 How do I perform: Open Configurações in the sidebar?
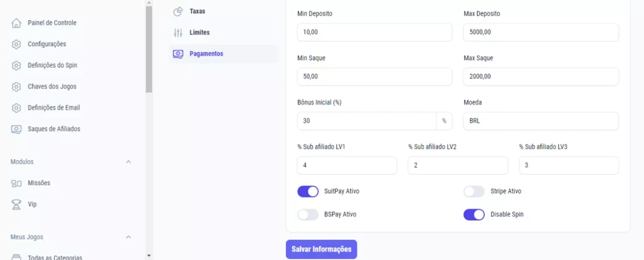47,44
